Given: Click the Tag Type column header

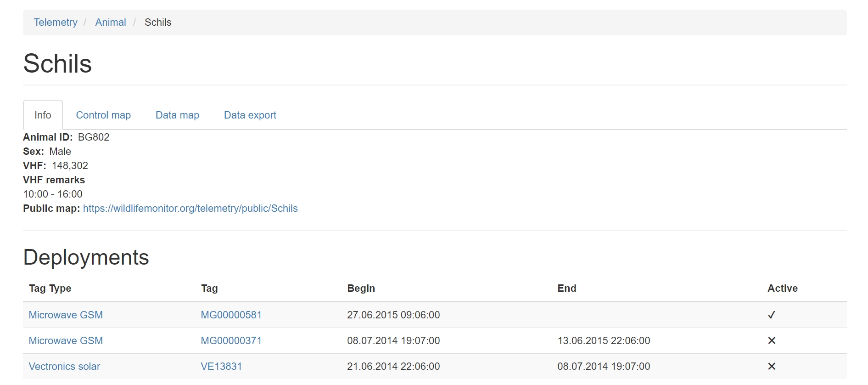Looking at the screenshot, I should [x=50, y=288].
